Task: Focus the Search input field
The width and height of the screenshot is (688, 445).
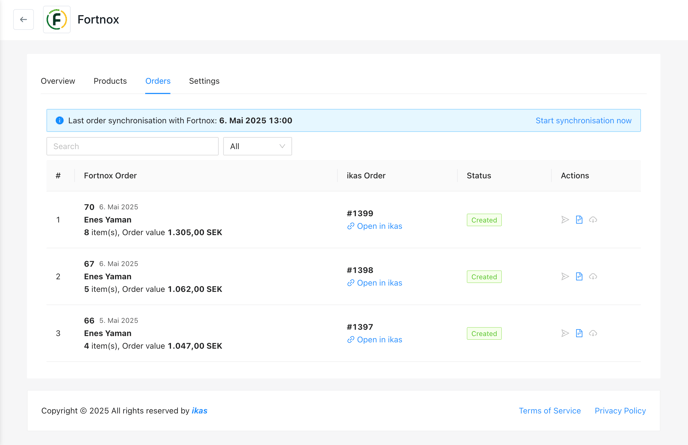Action: (133, 146)
